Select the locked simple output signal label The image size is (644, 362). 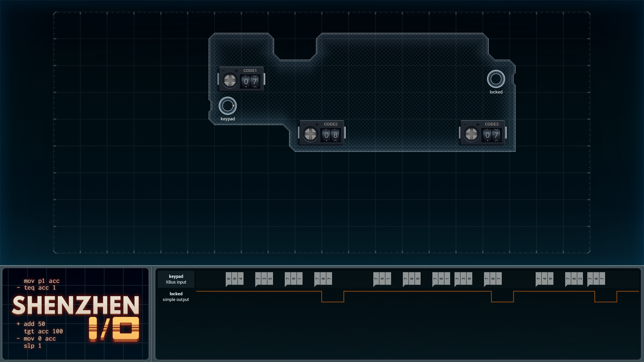[176, 297]
